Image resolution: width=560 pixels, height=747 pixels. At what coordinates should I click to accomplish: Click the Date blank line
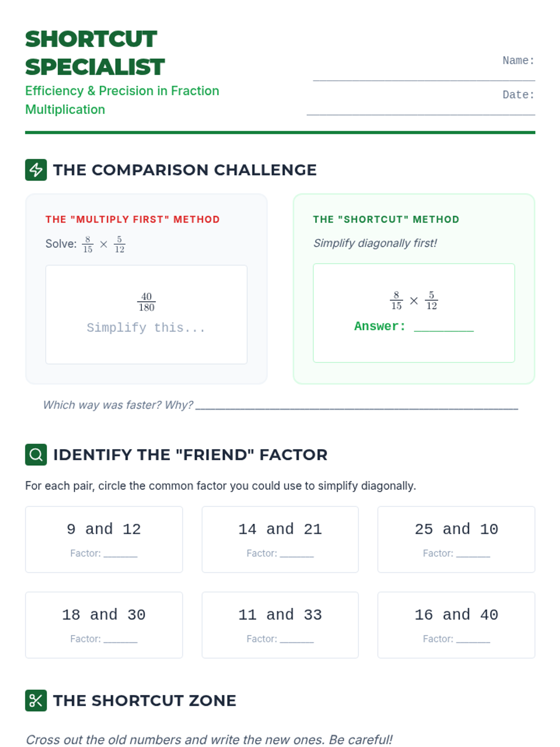tap(420, 114)
